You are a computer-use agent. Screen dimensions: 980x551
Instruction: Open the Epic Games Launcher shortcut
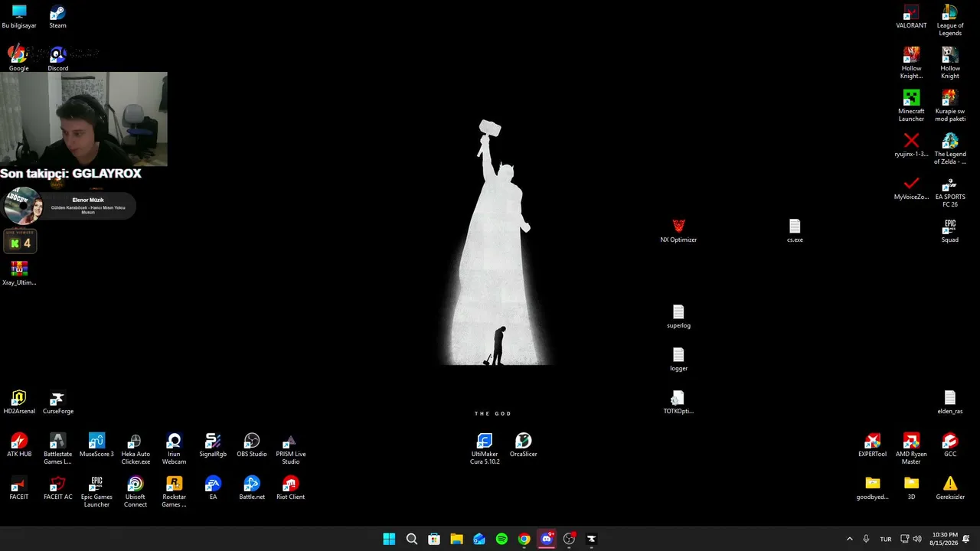[96, 492]
